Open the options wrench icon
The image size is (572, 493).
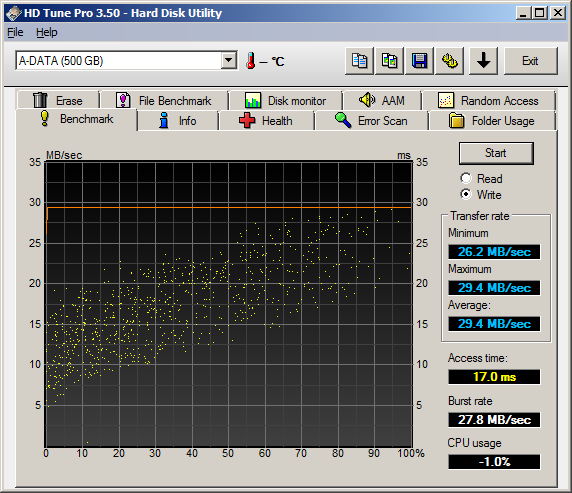[x=449, y=61]
